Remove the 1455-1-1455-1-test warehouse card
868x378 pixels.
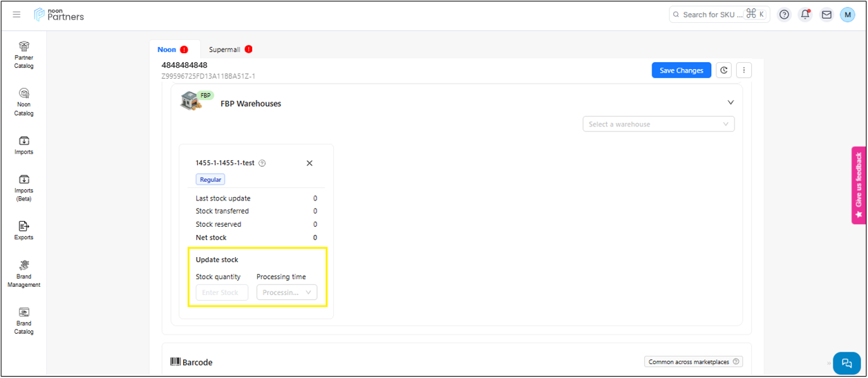click(310, 163)
